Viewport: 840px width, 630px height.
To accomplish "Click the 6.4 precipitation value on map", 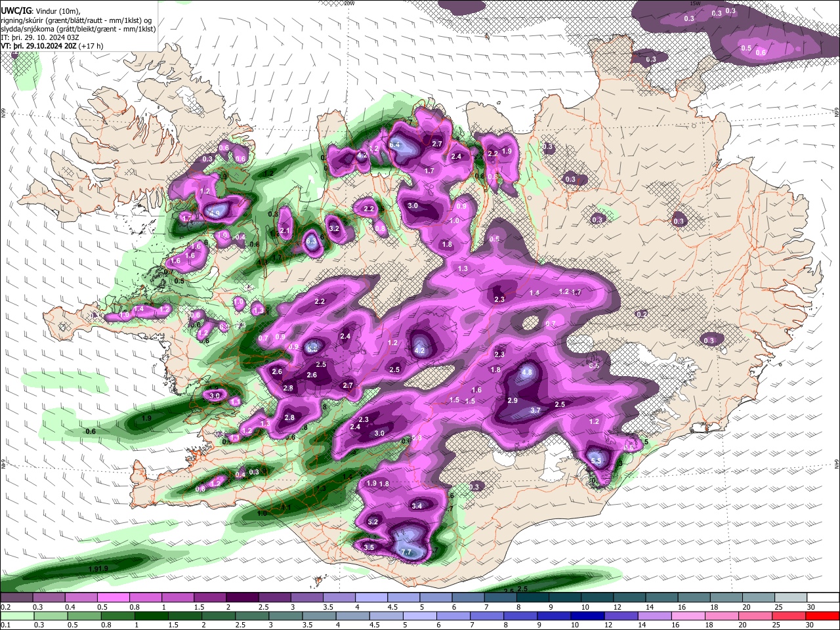I will coord(395,144).
